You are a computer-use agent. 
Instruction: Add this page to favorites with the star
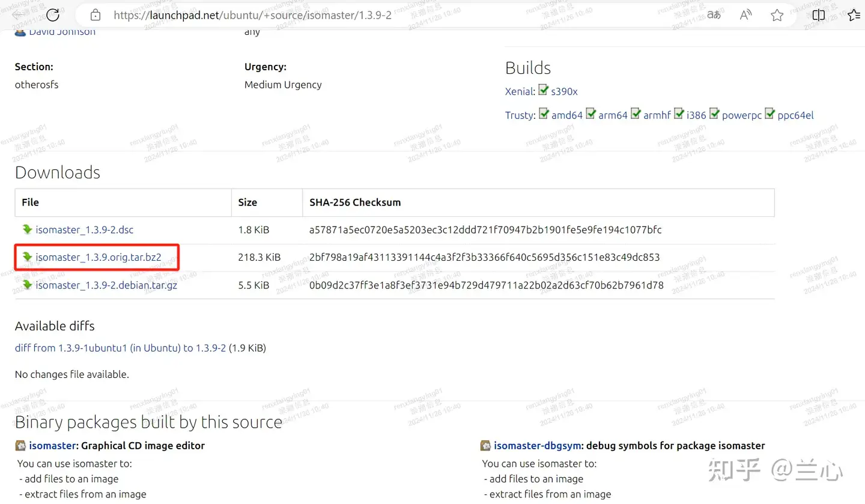point(777,15)
